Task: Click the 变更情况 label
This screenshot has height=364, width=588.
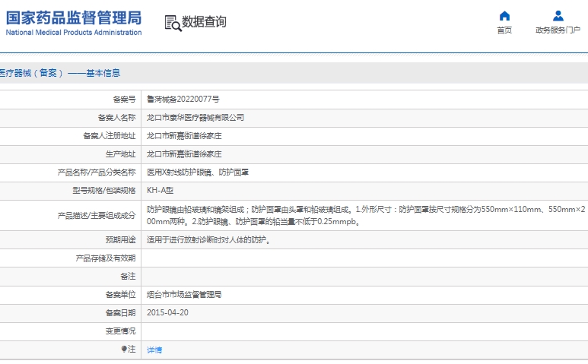Action: 120,331
